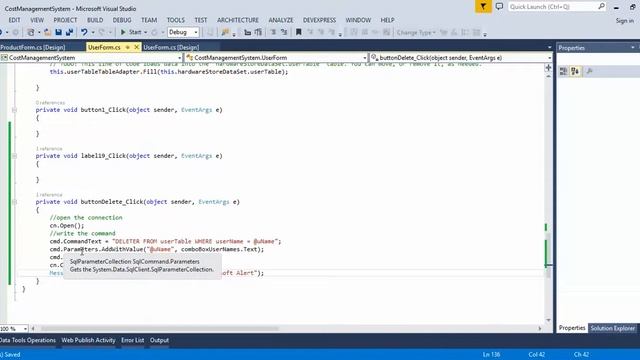This screenshot has width=640, height=360.
Task: Open the Output panel tab
Action: pos(159,340)
